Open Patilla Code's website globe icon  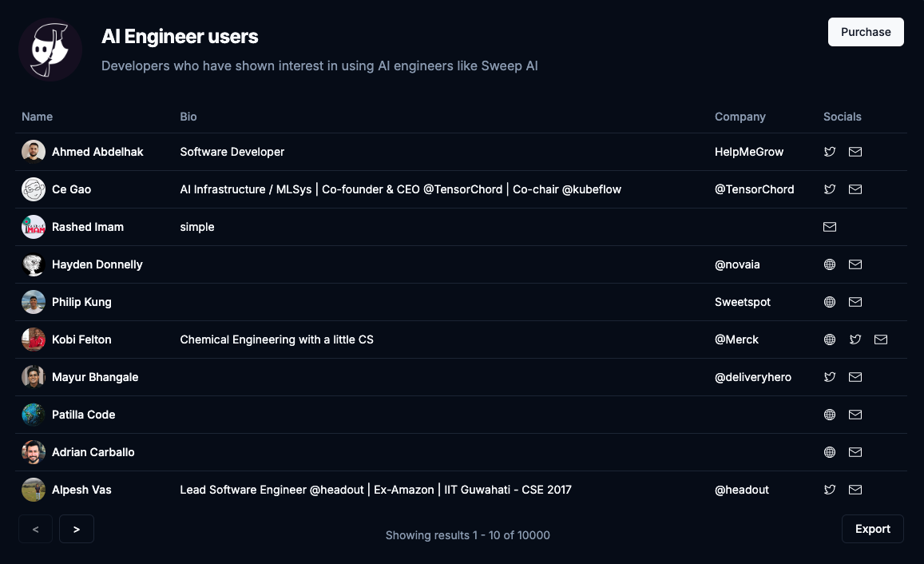pos(830,415)
